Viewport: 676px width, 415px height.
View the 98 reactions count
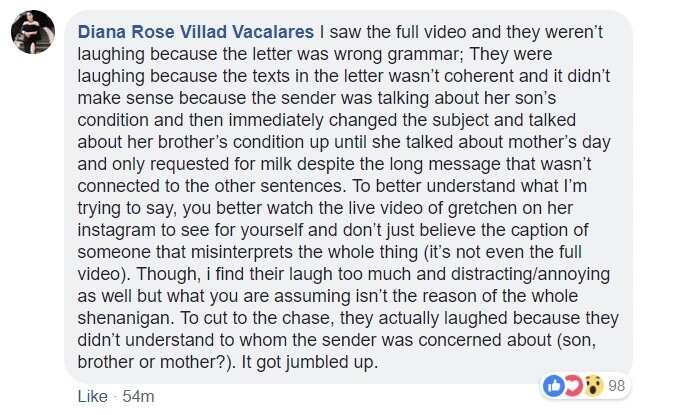[x=617, y=385]
